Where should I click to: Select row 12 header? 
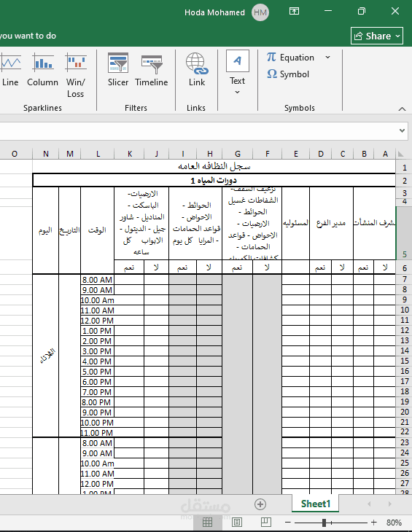click(405, 330)
